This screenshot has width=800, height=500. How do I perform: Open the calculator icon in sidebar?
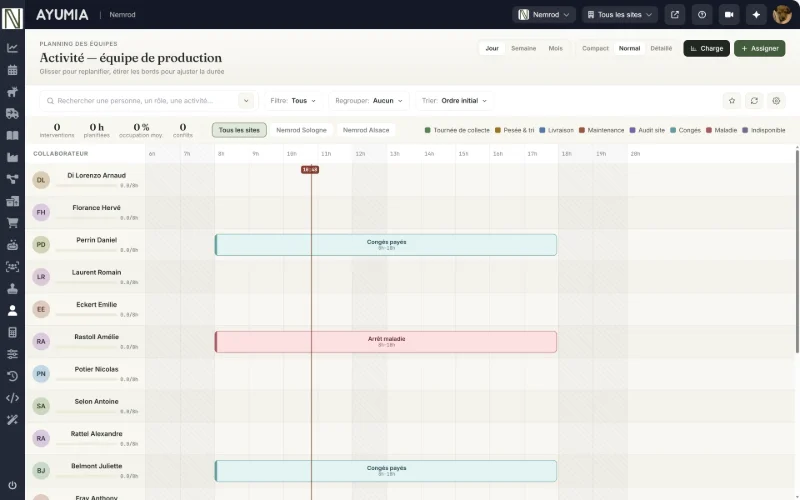tap(12, 332)
